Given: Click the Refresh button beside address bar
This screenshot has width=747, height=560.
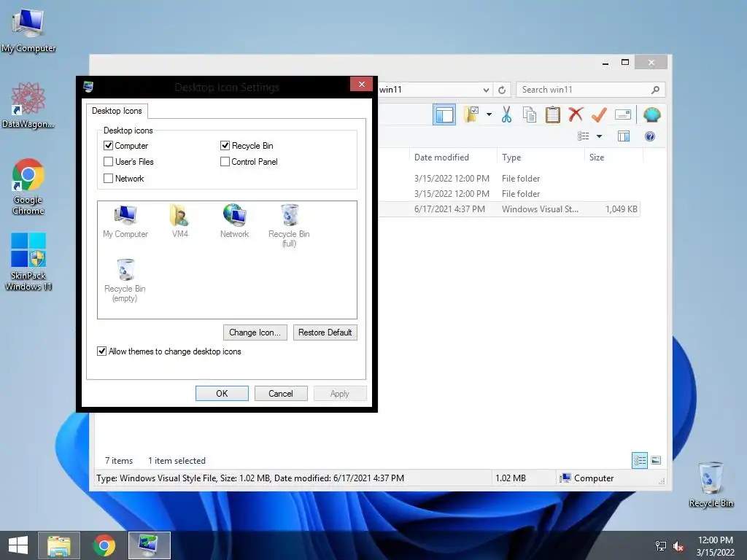Looking at the screenshot, I should click(502, 90).
